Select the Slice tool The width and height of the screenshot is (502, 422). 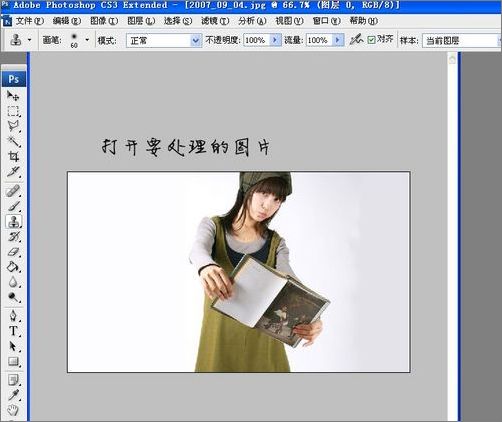[x=13, y=172]
